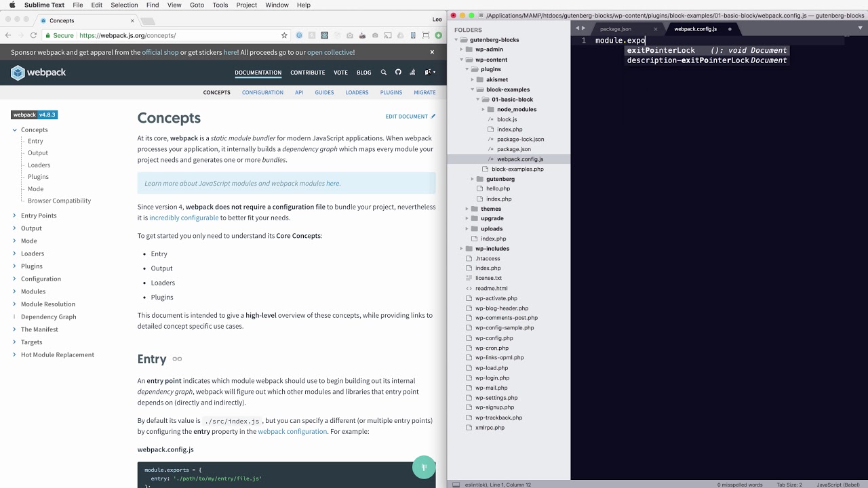
Task: Reload the Chrome page
Action: point(33,35)
